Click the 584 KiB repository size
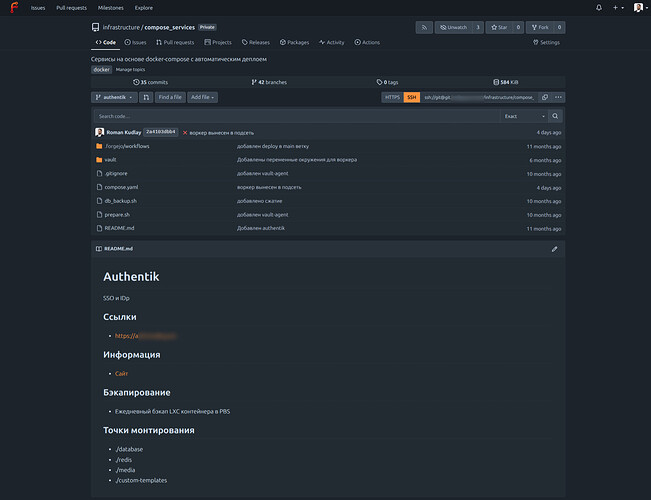651x500 pixels. click(505, 82)
